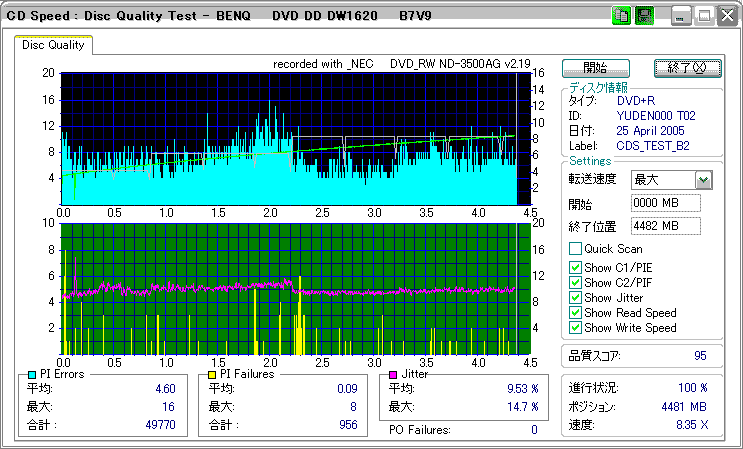Minimize the CD Speed window

click(681, 16)
